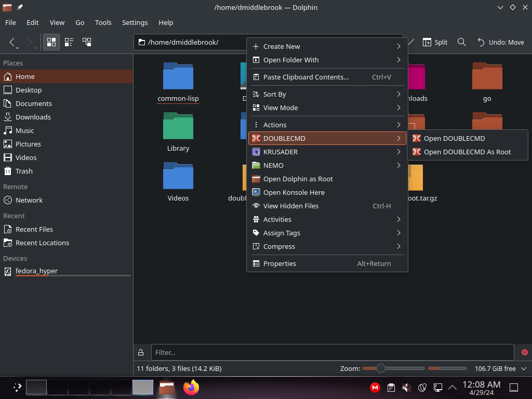Viewport: 532px width, 399px height.
Task: Open the go folder
Action: pyautogui.click(x=487, y=83)
